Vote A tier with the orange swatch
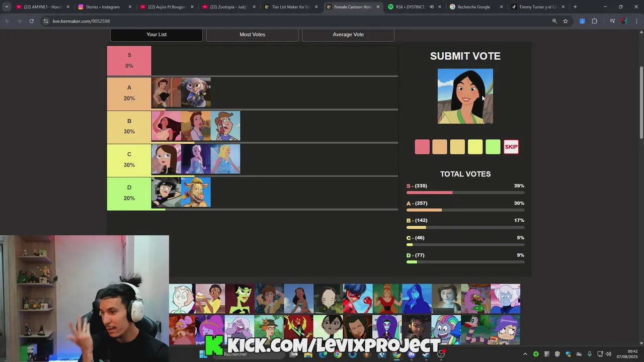644x362 pixels. 440,147
